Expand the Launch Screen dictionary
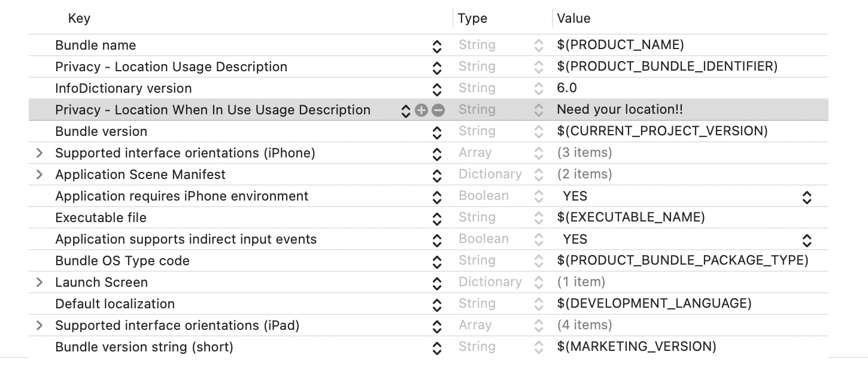 40,282
